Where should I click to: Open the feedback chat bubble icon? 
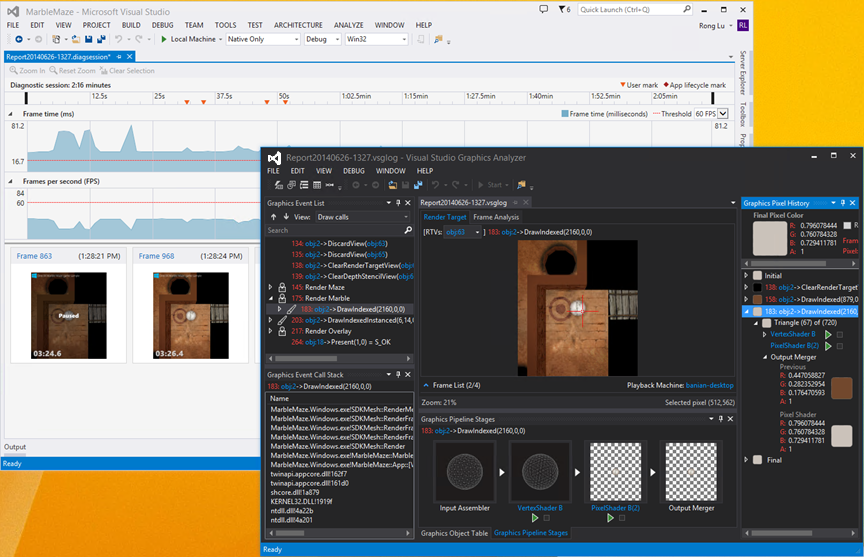click(544, 9)
